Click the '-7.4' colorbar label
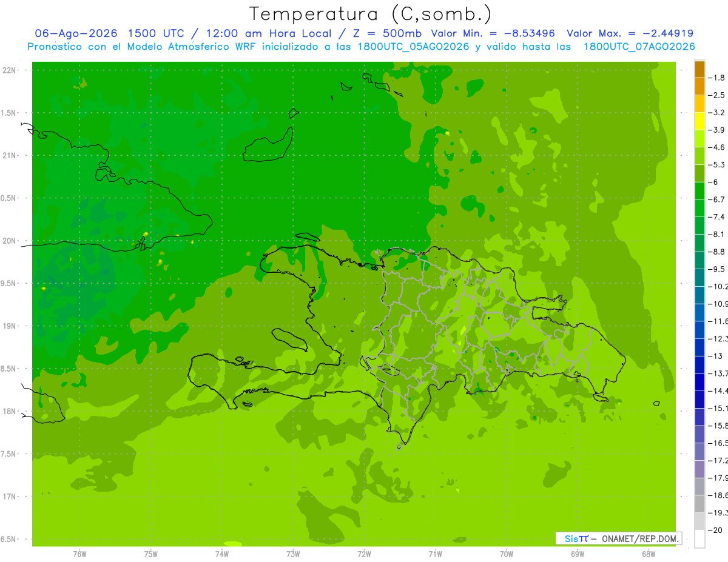 coord(717,217)
